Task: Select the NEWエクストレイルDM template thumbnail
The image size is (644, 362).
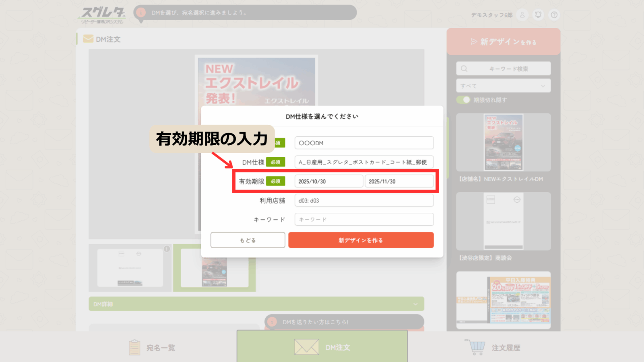Action: pyautogui.click(x=503, y=142)
